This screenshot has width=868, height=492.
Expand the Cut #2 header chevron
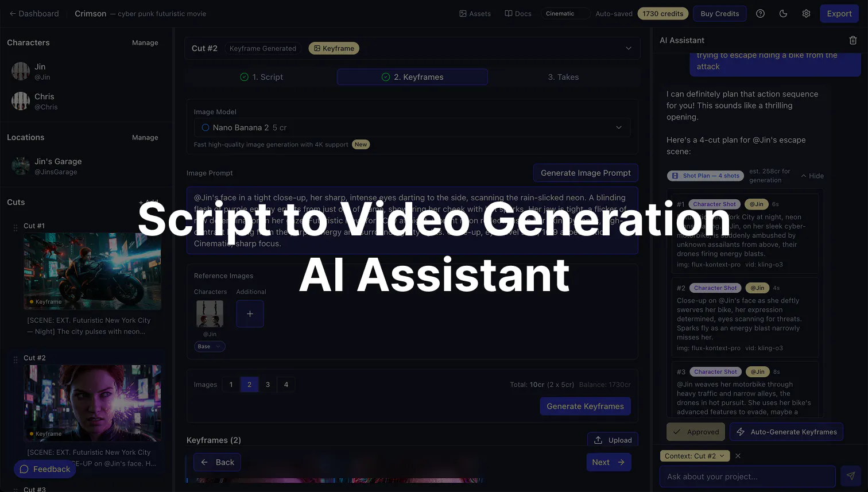coord(628,48)
